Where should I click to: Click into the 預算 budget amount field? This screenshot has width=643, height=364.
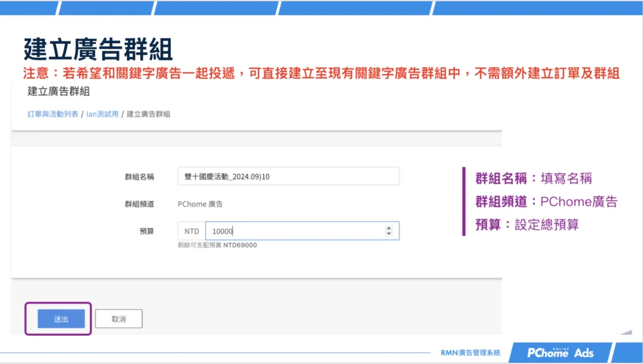(x=302, y=231)
